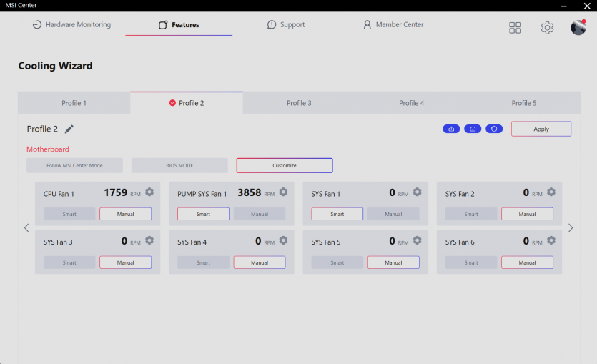Click the export profile icon
The image size is (597, 364).
point(451,129)
